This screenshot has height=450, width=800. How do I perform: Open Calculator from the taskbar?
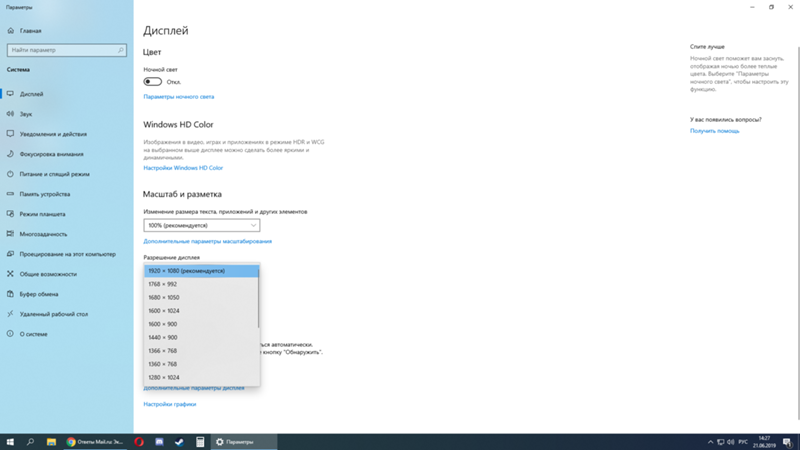coord(200,442)
